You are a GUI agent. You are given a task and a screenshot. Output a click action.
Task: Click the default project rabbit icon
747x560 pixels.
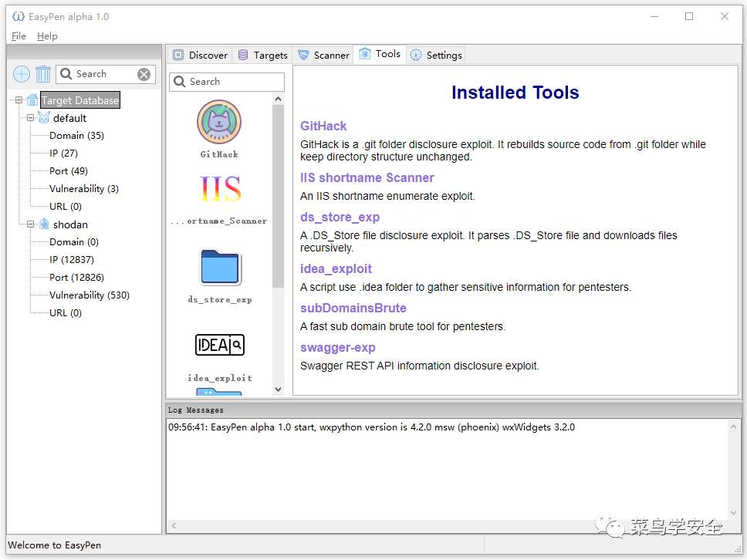(44, 117)
